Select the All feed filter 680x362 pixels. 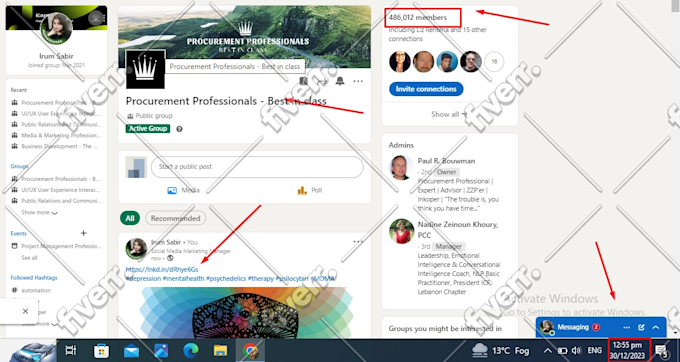click(130, 218)
